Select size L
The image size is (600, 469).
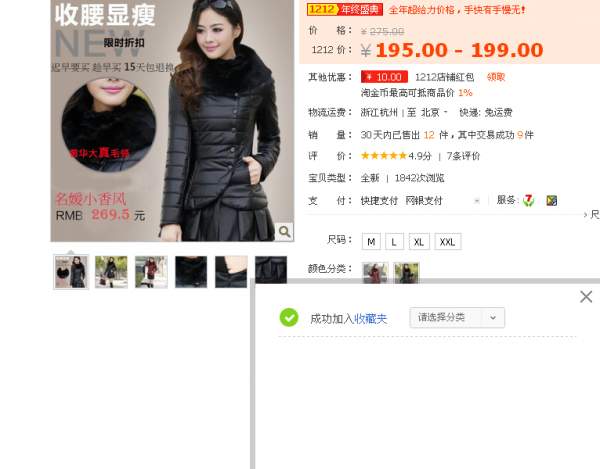(394, 242)
